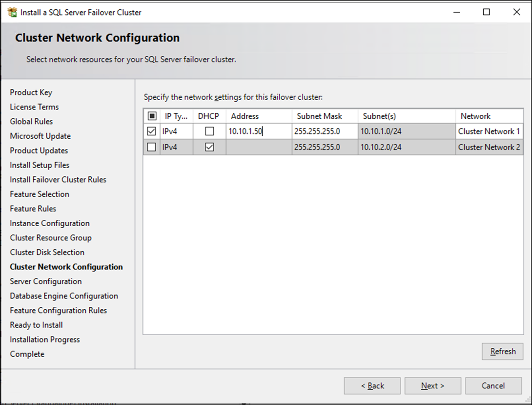
Task: Click subnet mask cell for Cluster Network 2
Action: pos(325,147)
